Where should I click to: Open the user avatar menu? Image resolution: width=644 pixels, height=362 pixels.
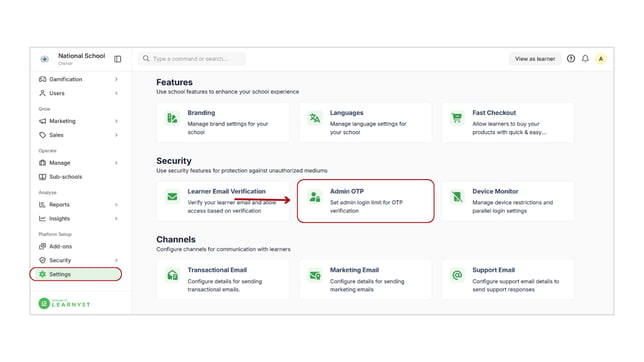[x=601, y=59]
